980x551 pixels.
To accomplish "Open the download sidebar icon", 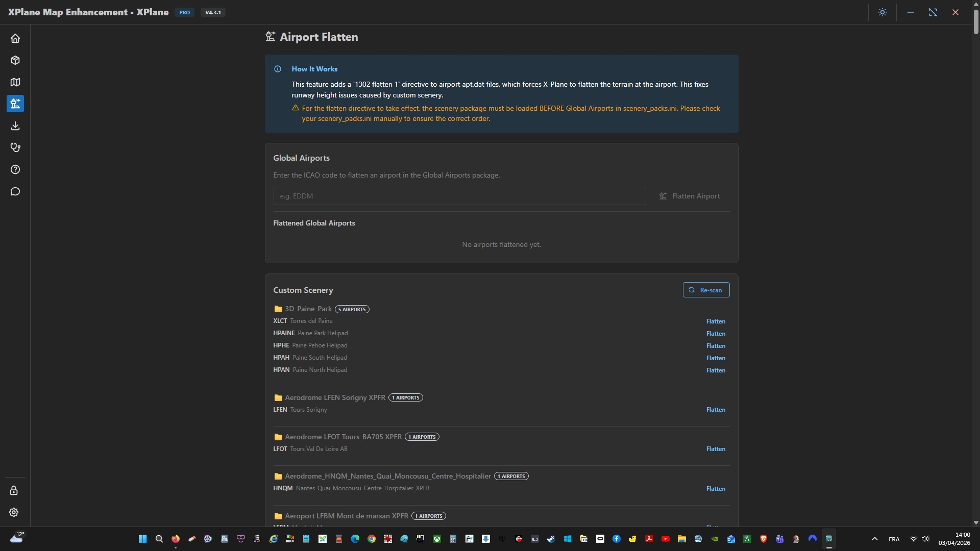I will [15, 126].
